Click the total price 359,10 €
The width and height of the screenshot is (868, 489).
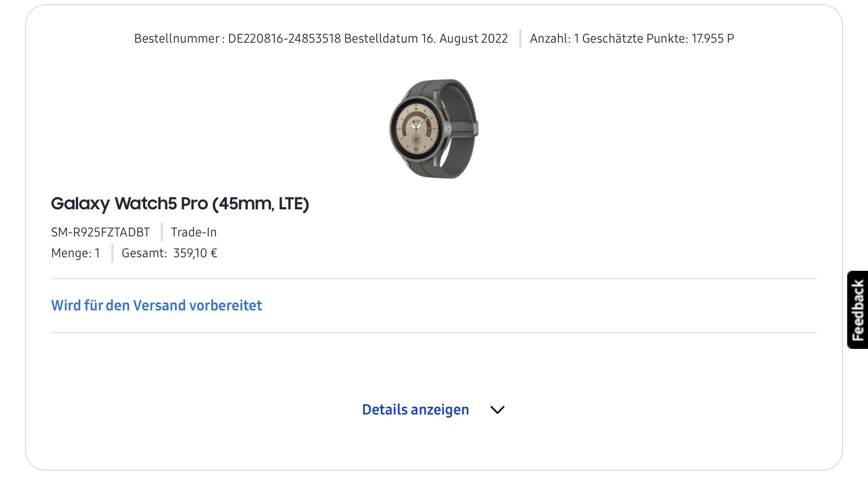(195, 253)
